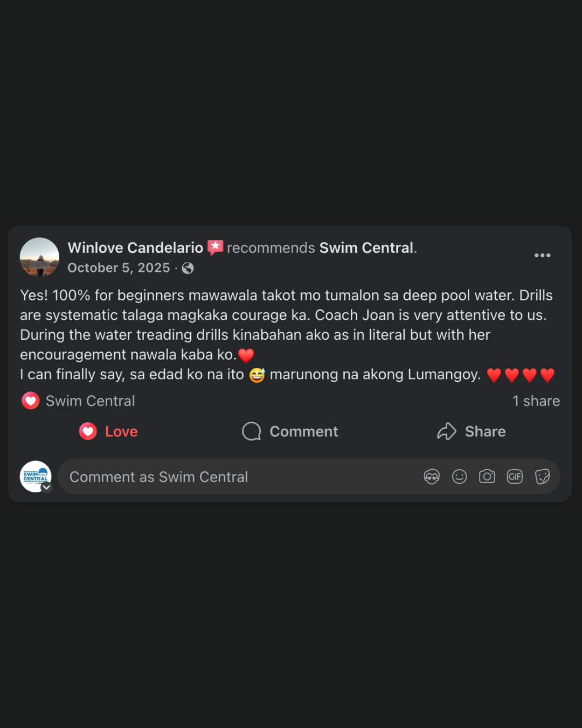Viewport: 582px width, 728px height.
Task: Click Winlove Candelario's profile picture
Action: tap(39, 257)
